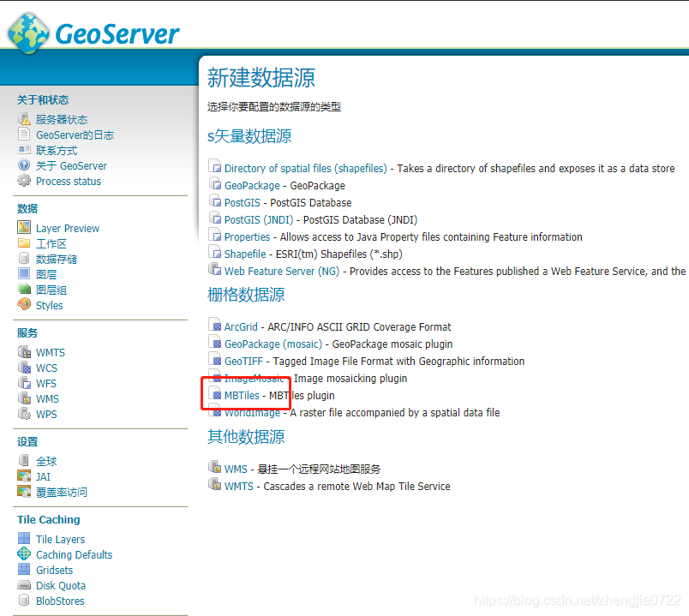Image resolution: width=689 pixels, height=616 pixels.
Task: Open 图层组 layer groups page
Action: click(x=51, y=290)
